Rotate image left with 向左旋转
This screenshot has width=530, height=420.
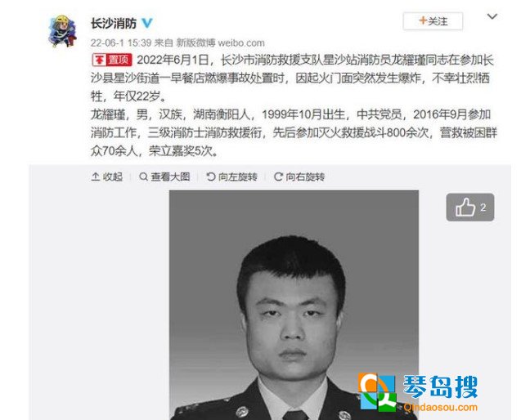click(x=232, y=176)
